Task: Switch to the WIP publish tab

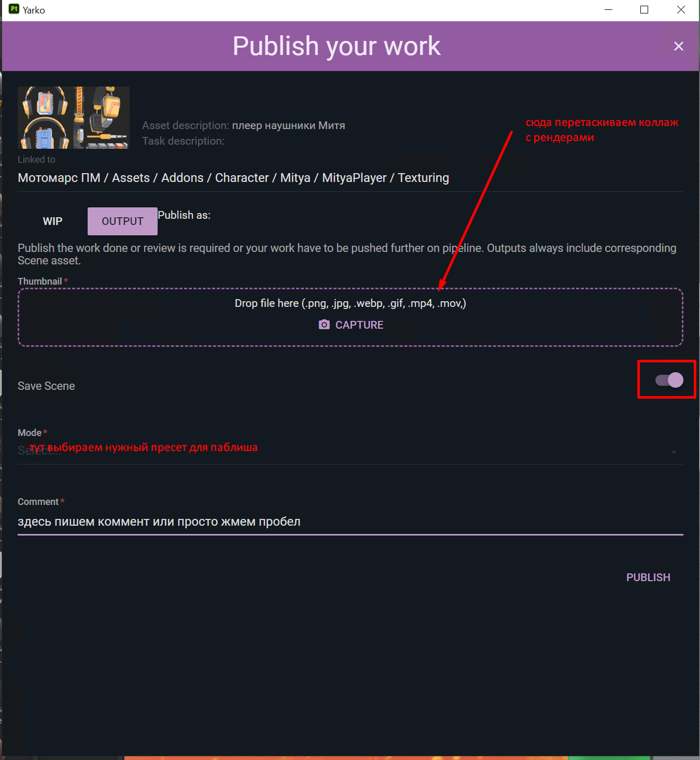Action: pyautogui.click(x=52, y=221)
